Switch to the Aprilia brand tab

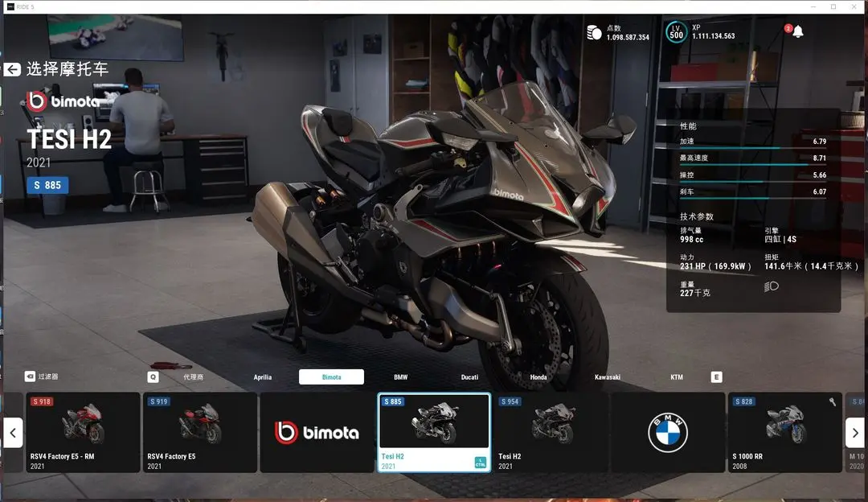pos(262,376)
